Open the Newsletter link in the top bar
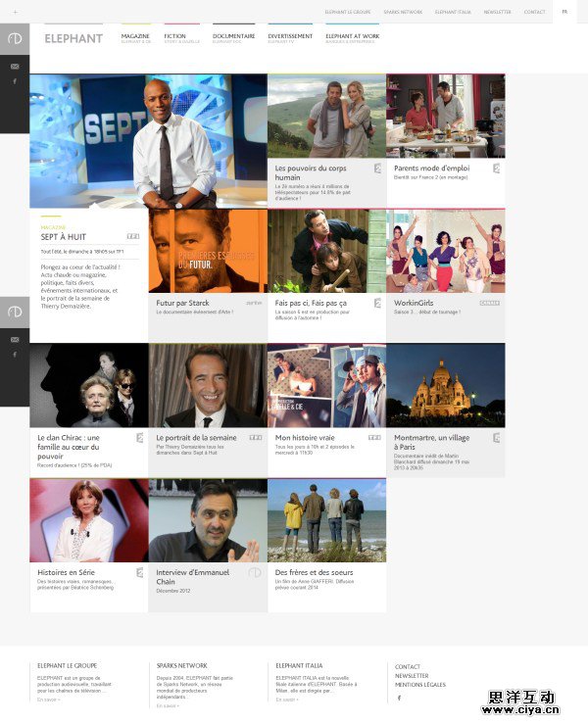 point(497,12)
